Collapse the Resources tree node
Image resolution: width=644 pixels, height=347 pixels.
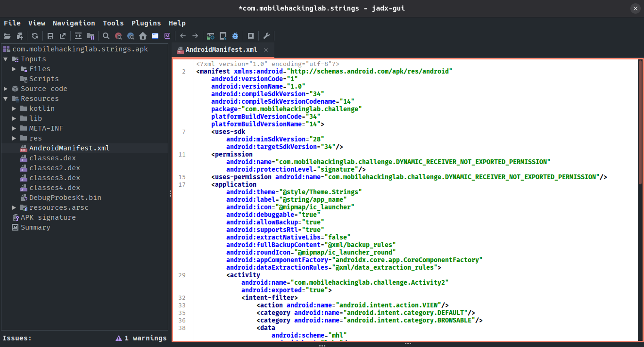tap(6, 99)
